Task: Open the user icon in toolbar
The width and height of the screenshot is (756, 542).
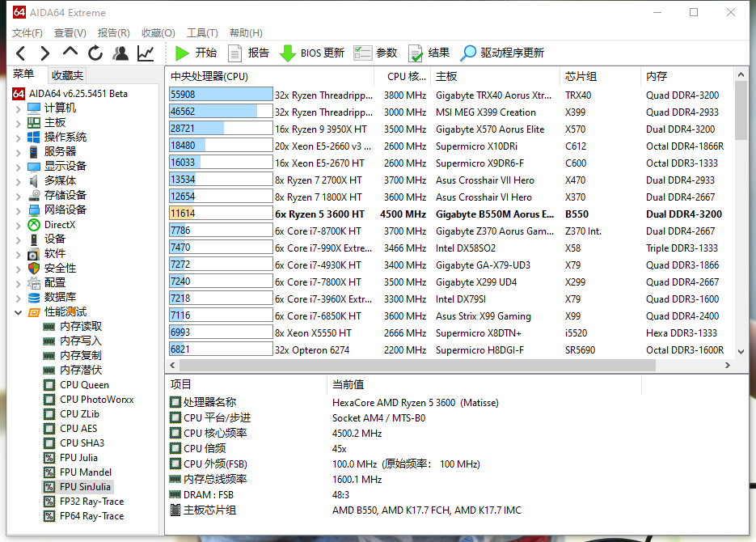Action: (120, 53)
